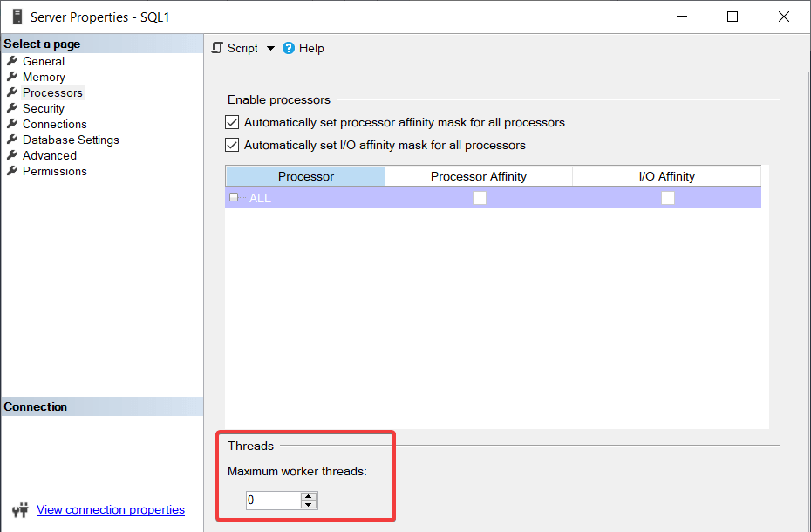Increase maximum worker threads with up arrow

click(308, 496)
